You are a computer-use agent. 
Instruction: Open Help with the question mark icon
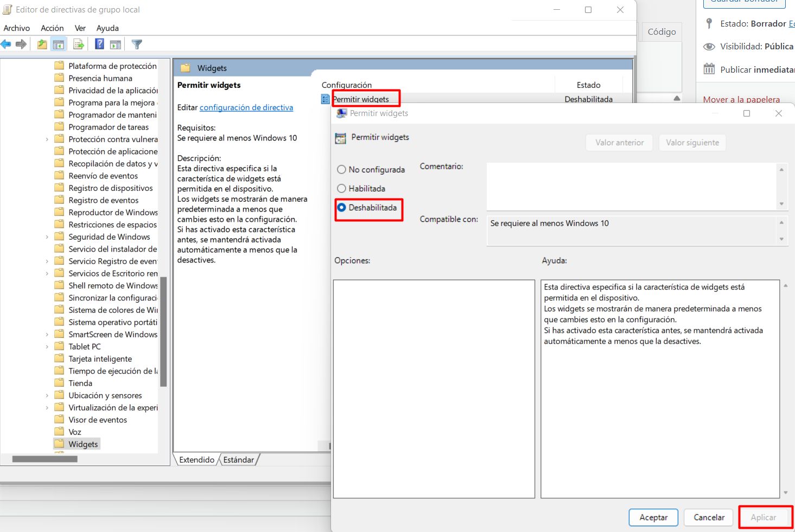click(x=99, y=44)
